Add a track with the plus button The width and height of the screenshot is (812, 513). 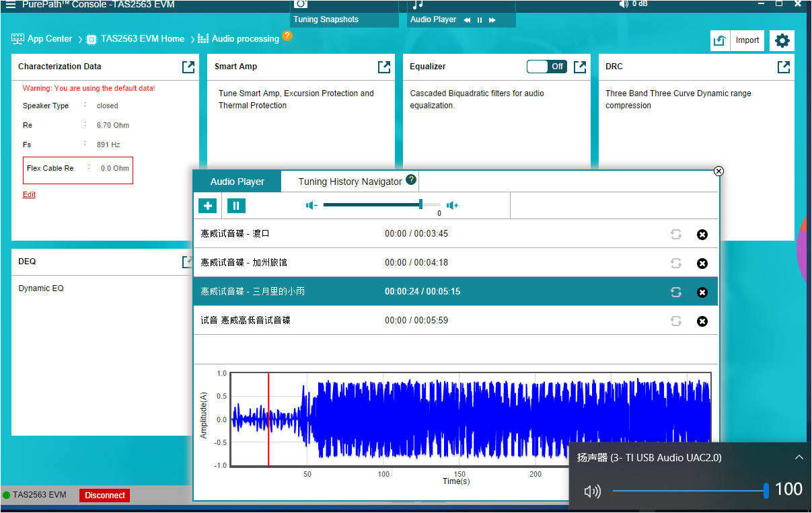pos(208,206)
